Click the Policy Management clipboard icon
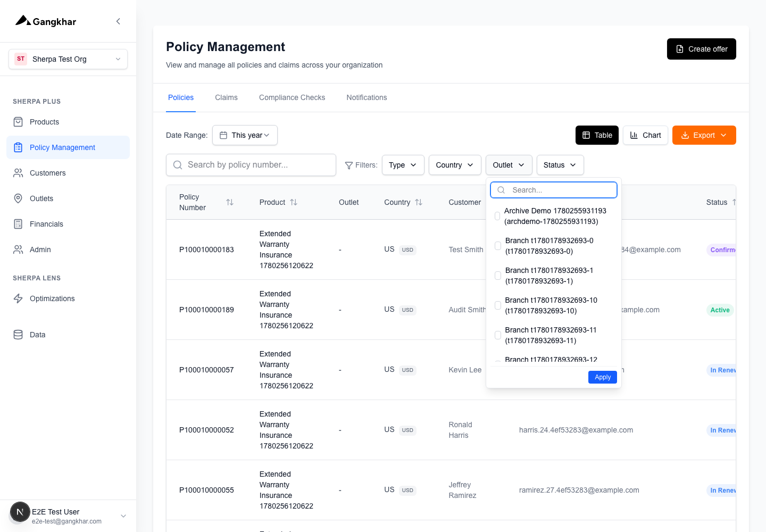 click(18, 147)
